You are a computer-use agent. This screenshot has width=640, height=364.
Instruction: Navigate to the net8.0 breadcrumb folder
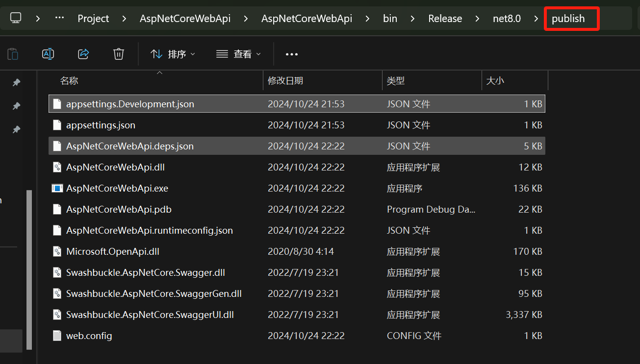[x=507, y=19]
